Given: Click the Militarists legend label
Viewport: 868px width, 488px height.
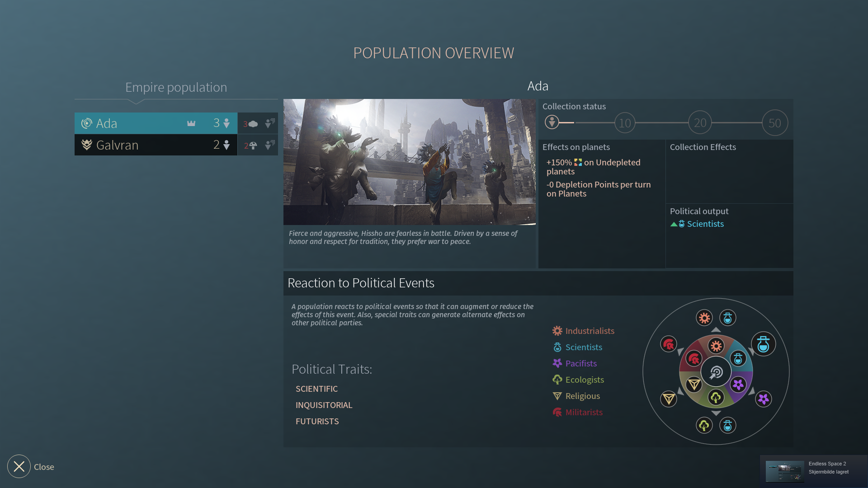Looking at the screenshot, I should pos(584,413).
